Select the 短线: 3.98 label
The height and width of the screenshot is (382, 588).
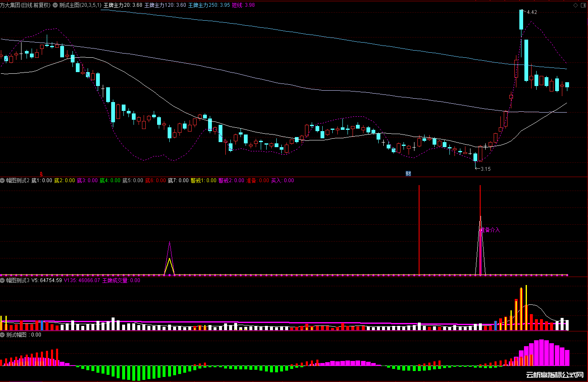pos(243,5)
